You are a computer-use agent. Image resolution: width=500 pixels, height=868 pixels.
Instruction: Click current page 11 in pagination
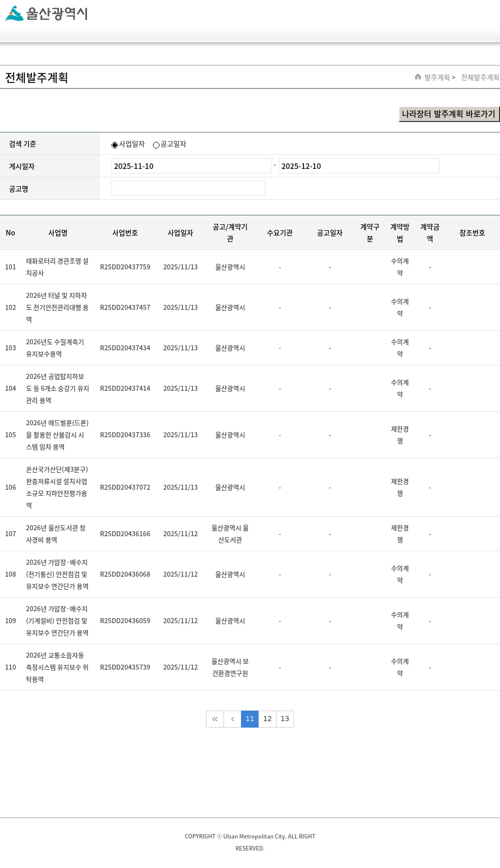249,719
